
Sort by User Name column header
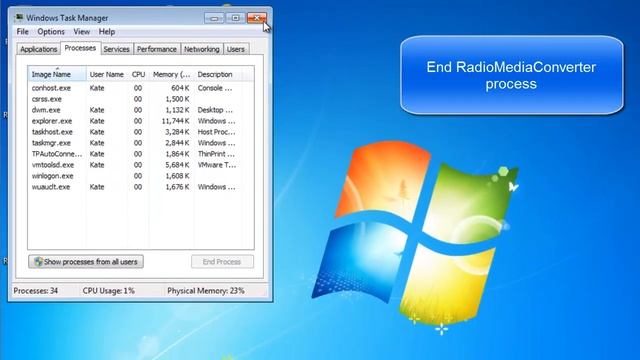tap(107, 74)
